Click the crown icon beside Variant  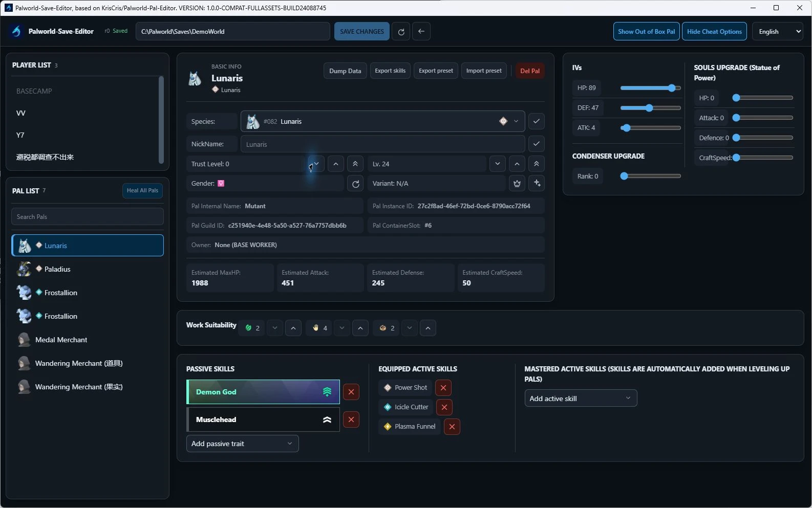tap(517, 183)
